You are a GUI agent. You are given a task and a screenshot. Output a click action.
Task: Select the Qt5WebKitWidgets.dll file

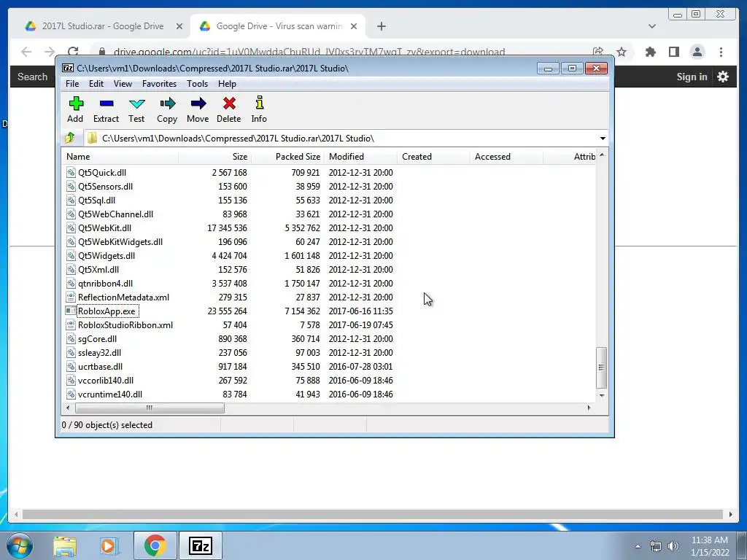coord(120,242)
